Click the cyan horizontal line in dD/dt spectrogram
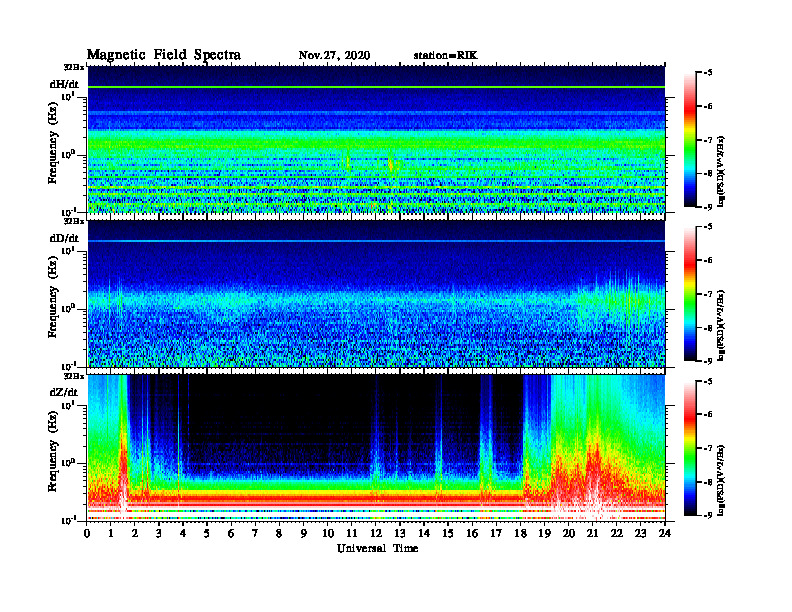This screenshot has height=612, width=792. coord(376,241)
